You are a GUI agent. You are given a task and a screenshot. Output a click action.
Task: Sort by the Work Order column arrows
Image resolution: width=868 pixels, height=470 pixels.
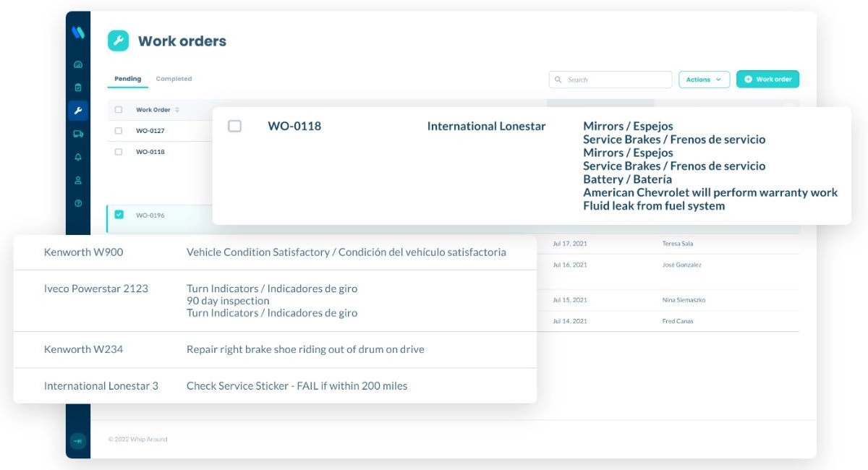coord(177,110)
